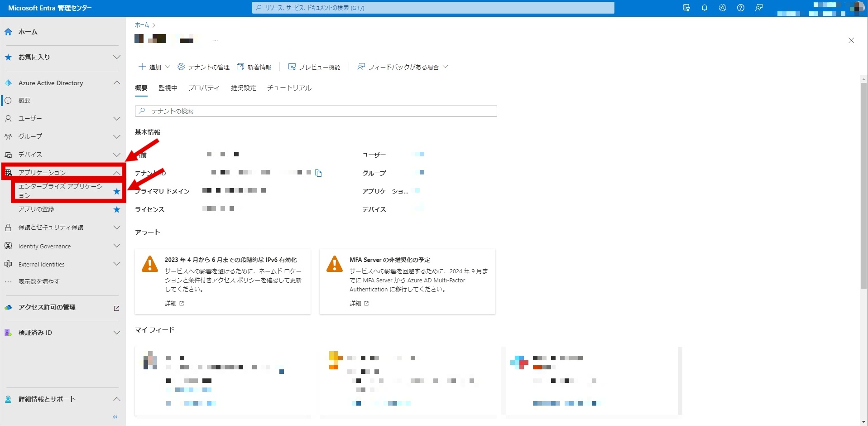Expand the グループ chevron
Viewport: 868px width, 426px height.
tap(117, 137)
